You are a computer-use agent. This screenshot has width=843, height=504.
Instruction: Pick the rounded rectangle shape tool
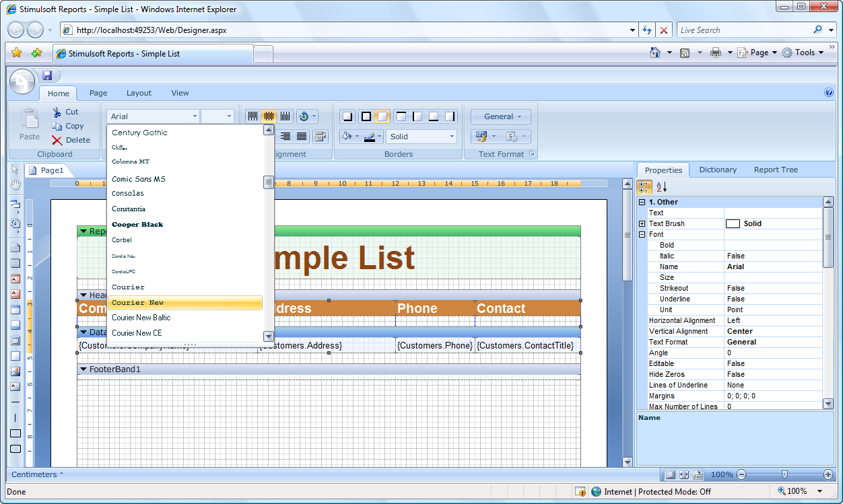(x=15, y=449)
